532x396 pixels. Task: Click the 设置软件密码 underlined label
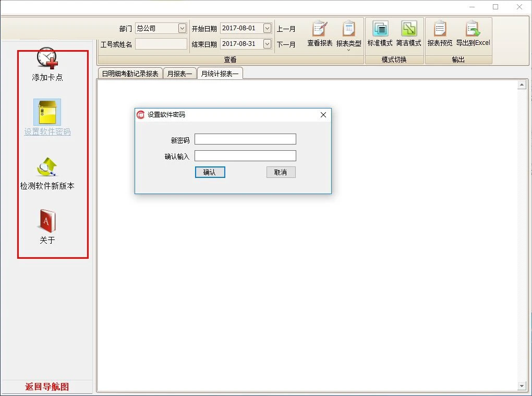47,132
